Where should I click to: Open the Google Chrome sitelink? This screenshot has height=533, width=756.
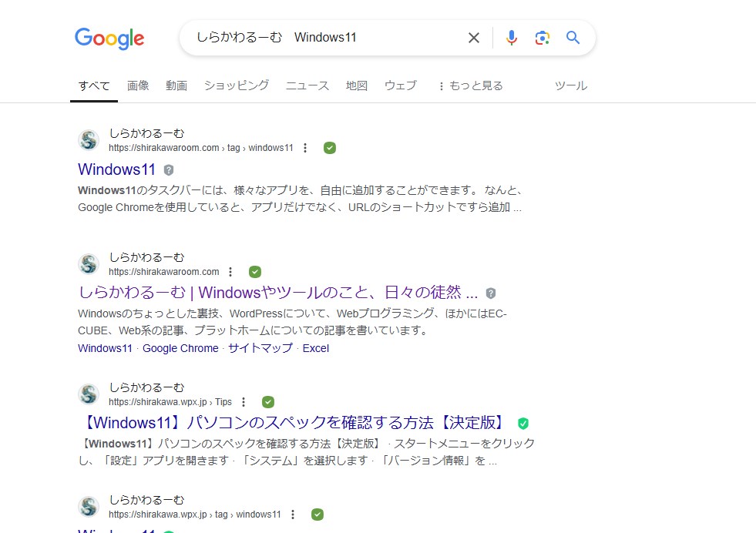pyautogui.click(x=180, y=348)
